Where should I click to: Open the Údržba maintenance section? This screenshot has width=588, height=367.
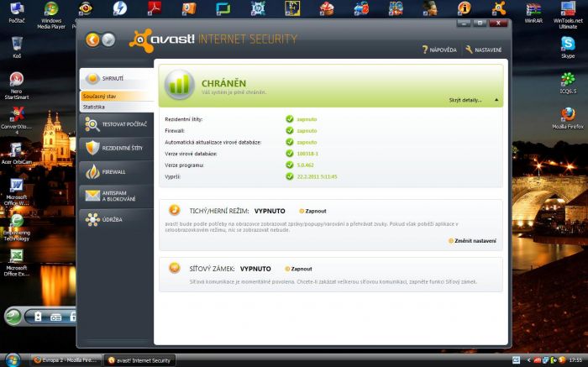[117, 220]
